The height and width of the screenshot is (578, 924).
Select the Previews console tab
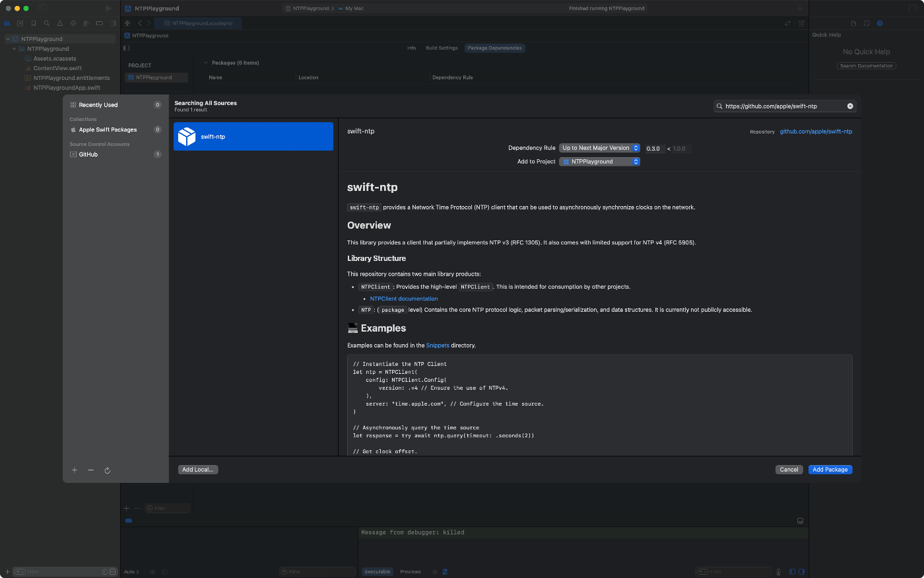pos(410,571)
